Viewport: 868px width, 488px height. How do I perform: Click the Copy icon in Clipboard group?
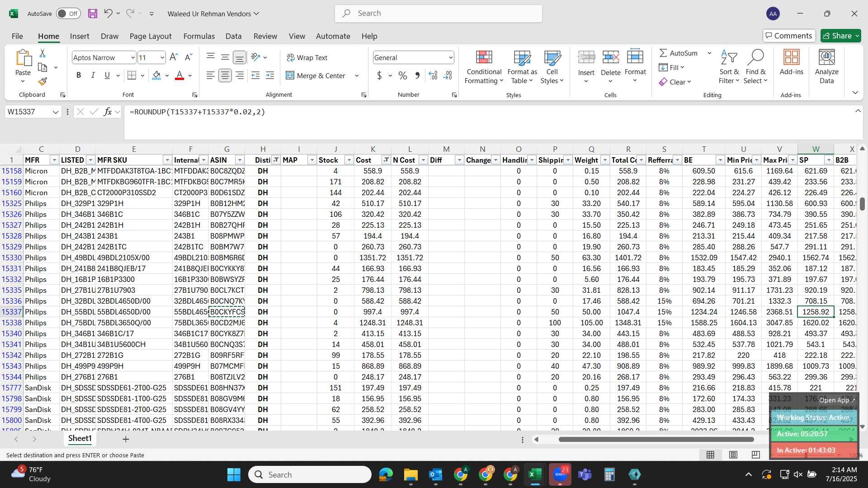42,67
